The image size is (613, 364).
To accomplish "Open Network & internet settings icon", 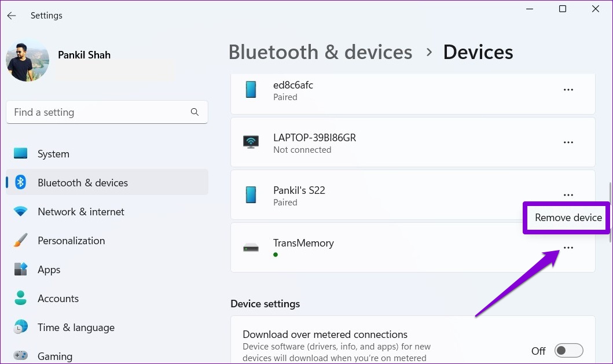I will point(21,211).
